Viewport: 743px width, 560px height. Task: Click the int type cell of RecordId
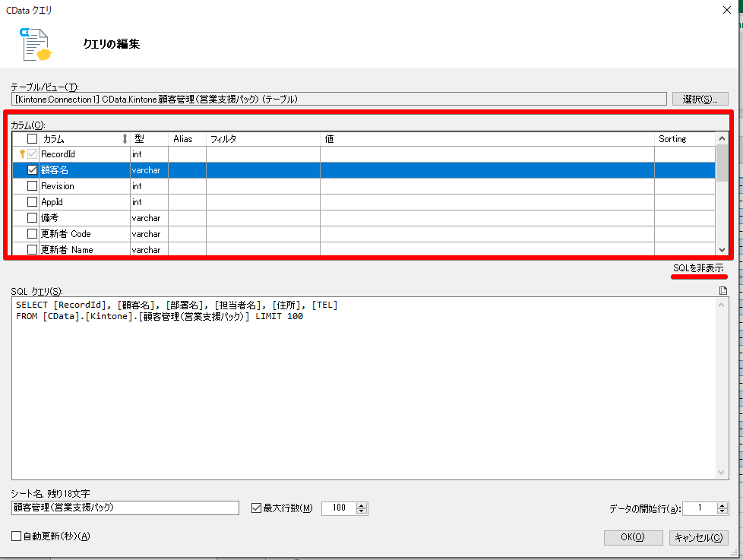(x=149, y=154)
